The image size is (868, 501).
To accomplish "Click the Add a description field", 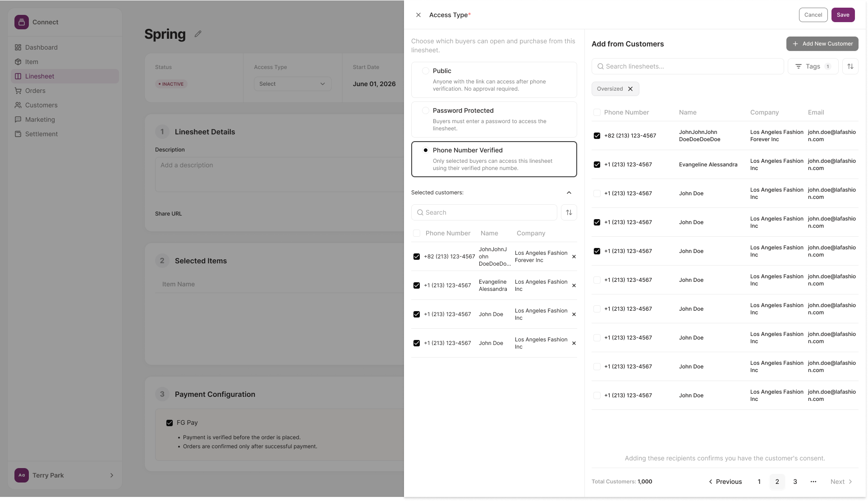I will (280, 175).
